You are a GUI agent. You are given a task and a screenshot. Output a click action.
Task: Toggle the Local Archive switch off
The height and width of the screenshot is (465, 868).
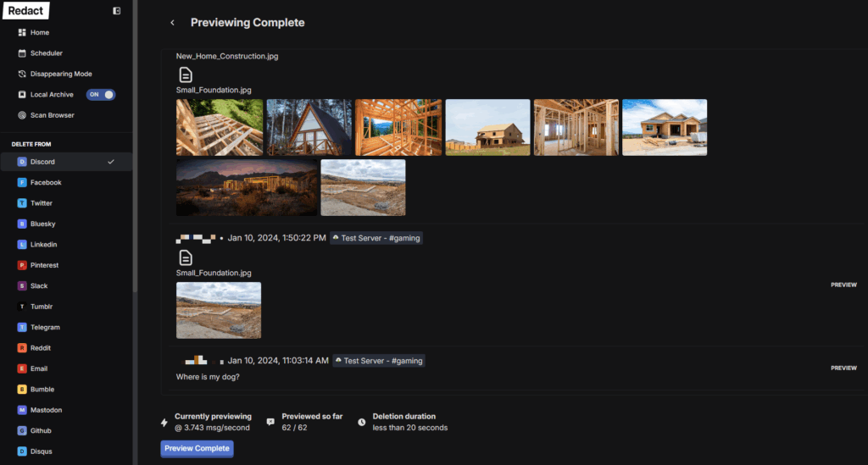(101, 95)
